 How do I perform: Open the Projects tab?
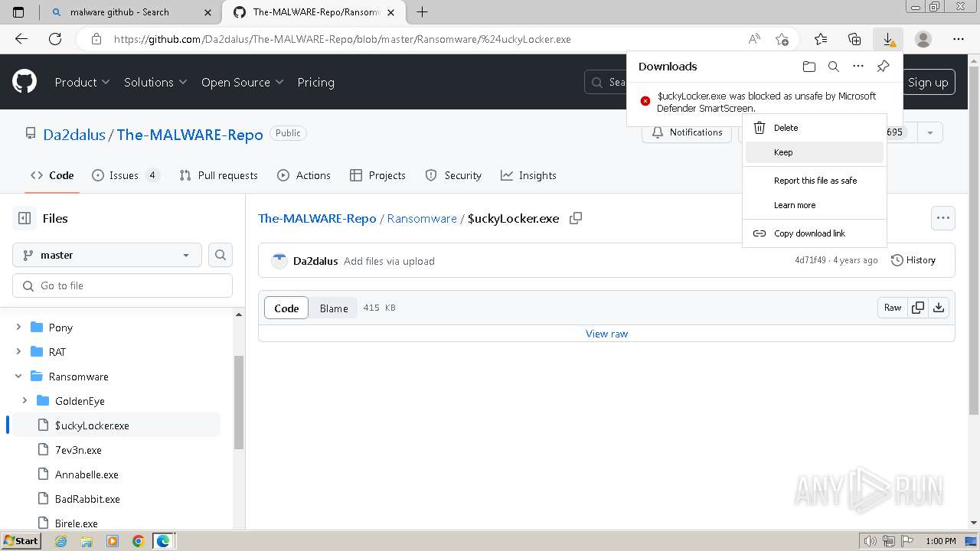pyautogui.click(x=377, y=175)
